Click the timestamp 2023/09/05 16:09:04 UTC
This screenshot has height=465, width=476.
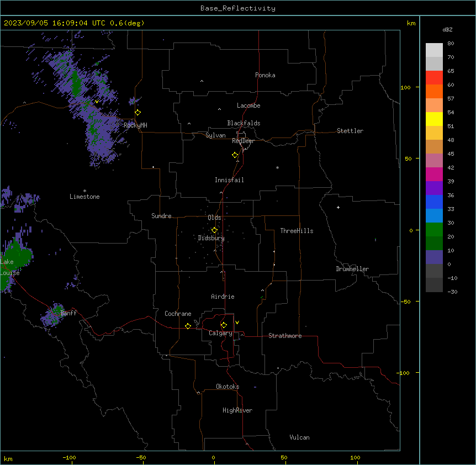pos(55,23)
